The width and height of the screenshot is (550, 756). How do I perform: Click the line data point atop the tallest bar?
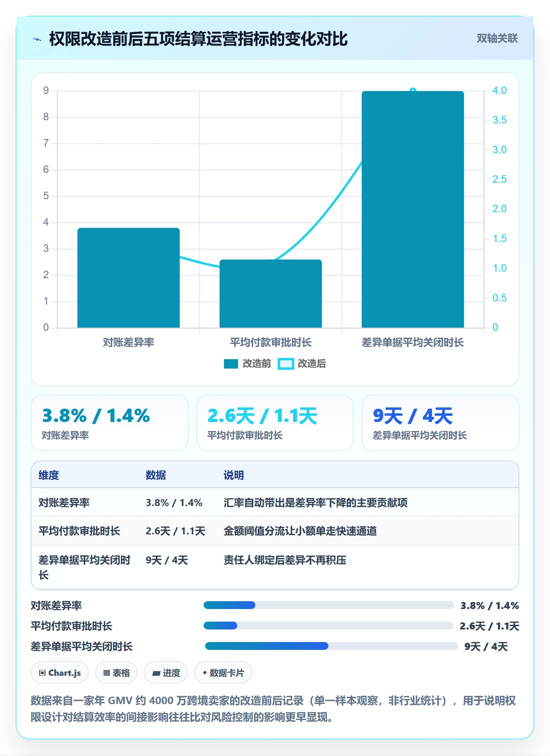pos(413,90)
